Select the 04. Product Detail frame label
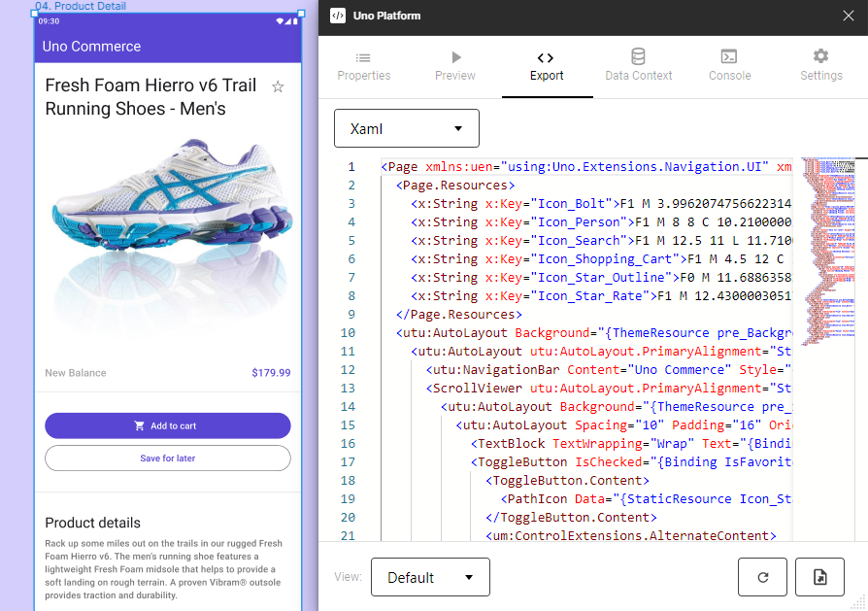Image resolution: width=868 pixels, height=611 pixels. point(81,6)
